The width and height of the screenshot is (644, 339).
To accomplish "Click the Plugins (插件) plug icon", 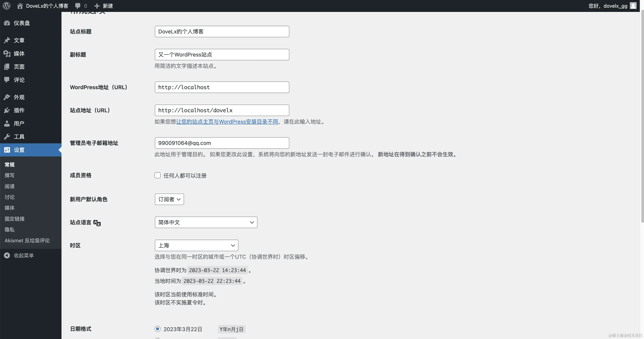I will [7, 110].
